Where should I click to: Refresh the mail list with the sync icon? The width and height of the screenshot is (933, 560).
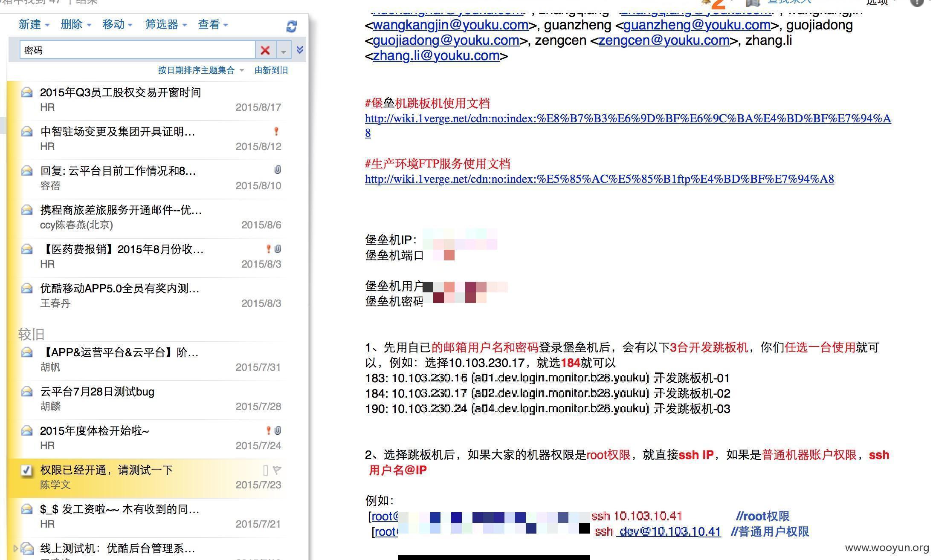pos(291,26)
